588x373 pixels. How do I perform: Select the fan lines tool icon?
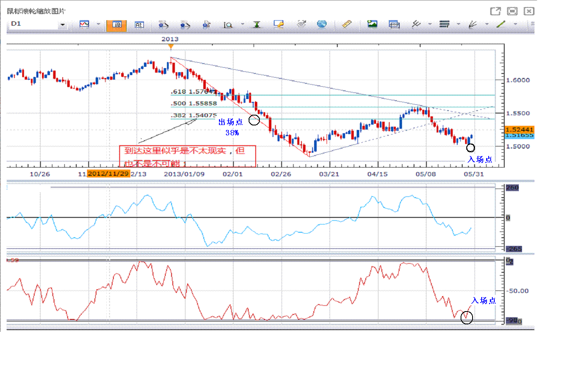(x=473, y=25)
